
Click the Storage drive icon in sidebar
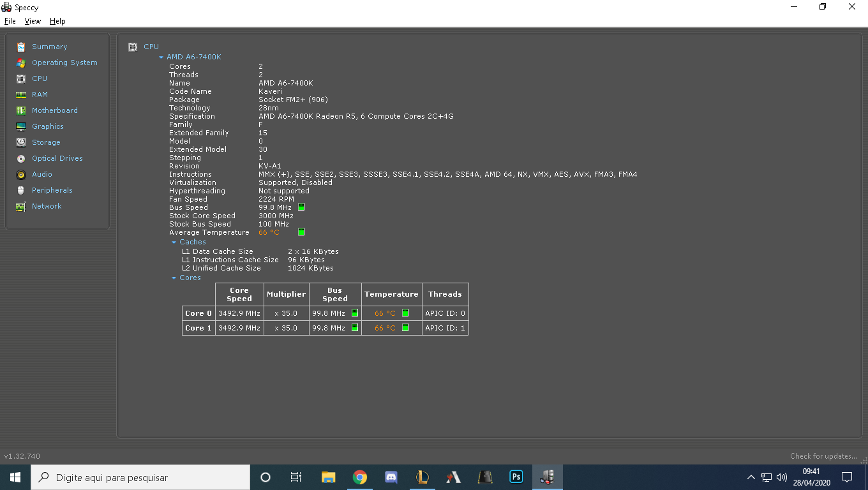pyautogui.click(x=21, y=142)
